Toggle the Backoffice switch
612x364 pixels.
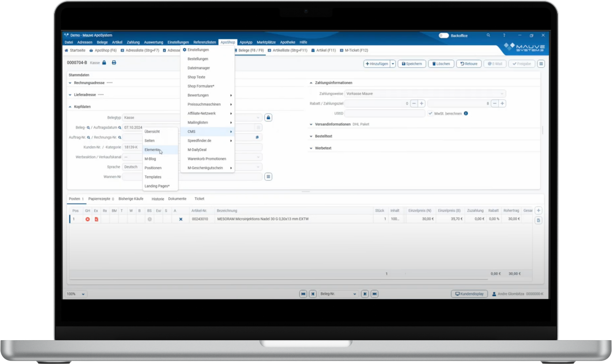tap(443, 35)
